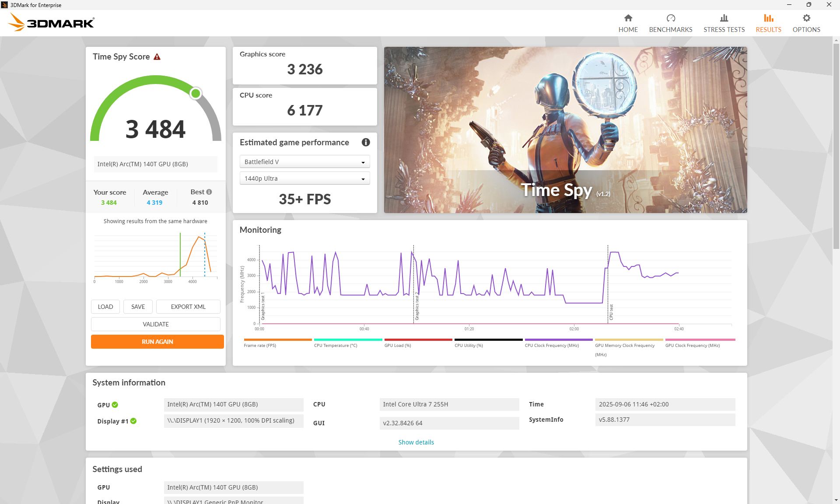Open Benchmarks via gauge icon
The image size is (840, 504).
[x=670, y=18]
